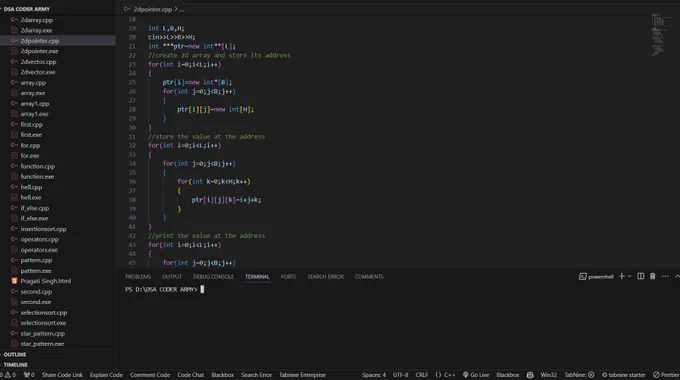
Task: Click line number 31 in the gutter
Action: (132, 136)
